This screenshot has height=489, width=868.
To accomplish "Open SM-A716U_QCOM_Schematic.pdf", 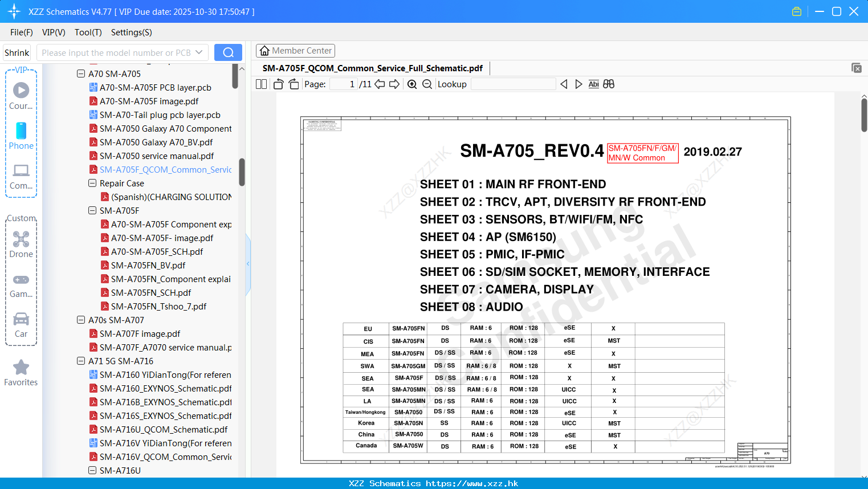I will pyautogui.click(x=164, y=430).
